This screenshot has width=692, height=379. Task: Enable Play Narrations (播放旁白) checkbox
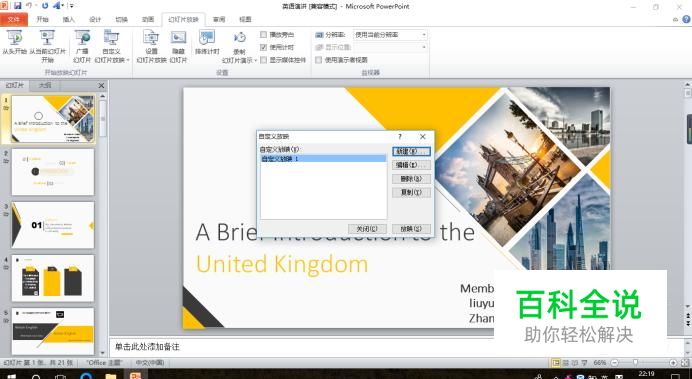(x=263, y=34)
